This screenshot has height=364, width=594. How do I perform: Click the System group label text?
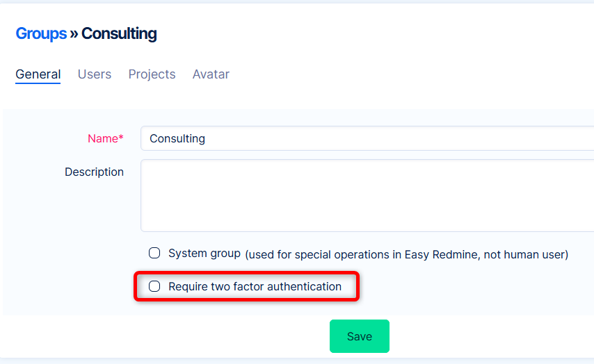204,254
